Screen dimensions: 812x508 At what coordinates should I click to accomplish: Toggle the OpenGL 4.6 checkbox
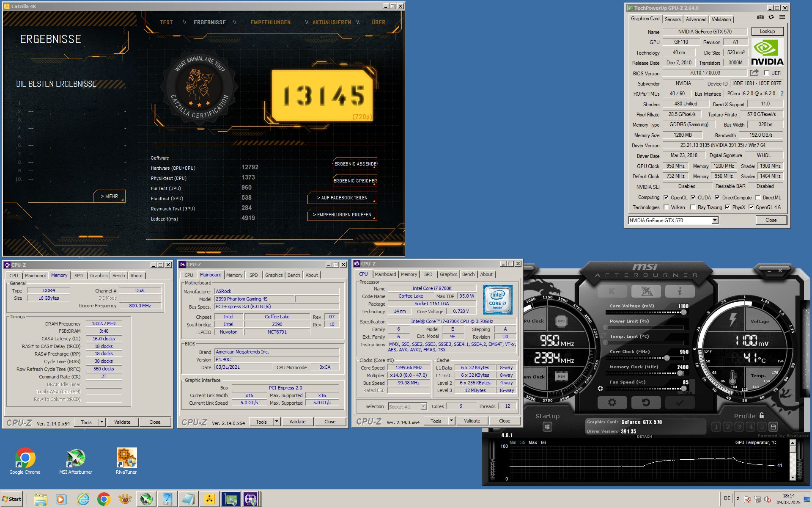click(x=751, y=207)
